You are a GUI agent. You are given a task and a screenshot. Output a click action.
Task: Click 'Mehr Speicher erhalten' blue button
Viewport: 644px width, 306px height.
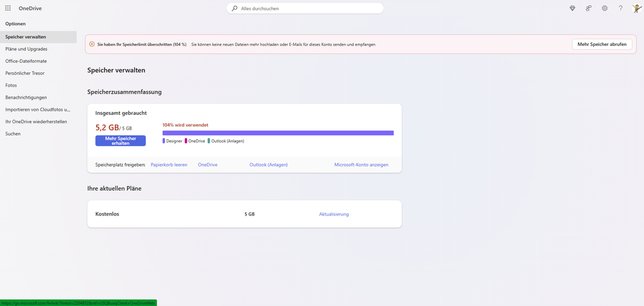coord(121,141)
